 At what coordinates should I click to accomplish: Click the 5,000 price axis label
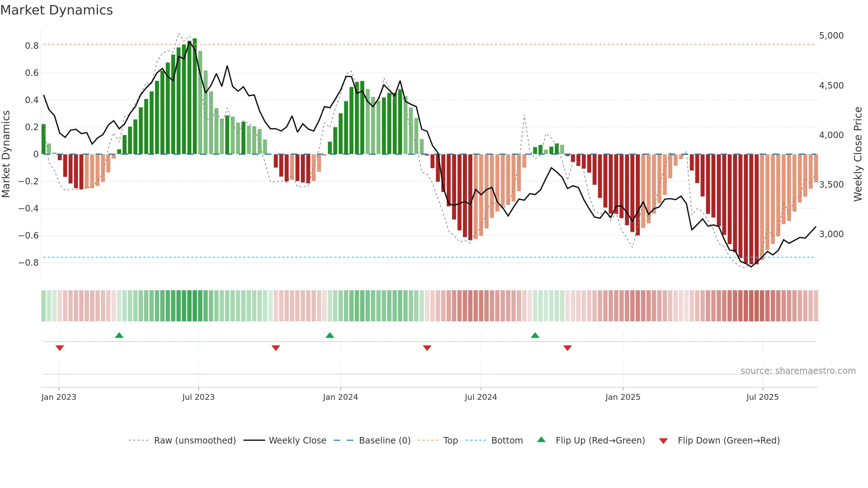[x=831, y=35]
